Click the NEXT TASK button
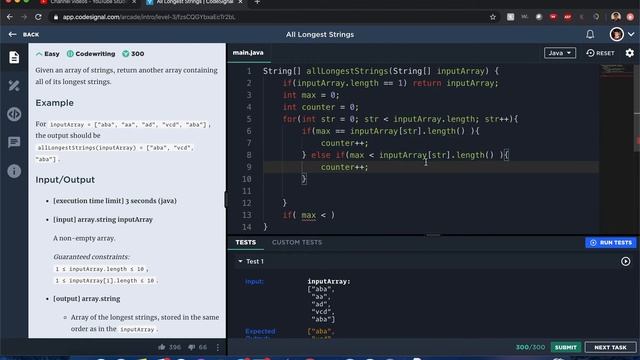Viewport: 640px width, 360px height. (x=610, y=347)
